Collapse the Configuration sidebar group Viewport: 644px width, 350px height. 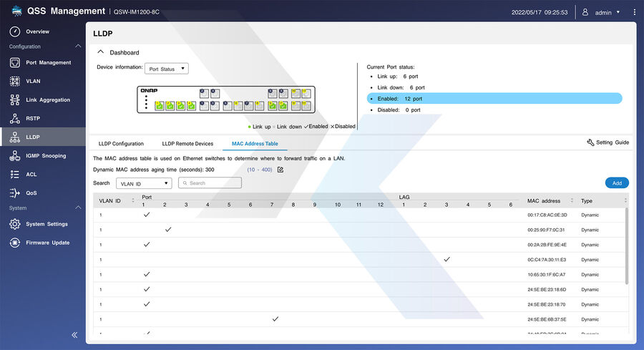[x=78, y=47]
